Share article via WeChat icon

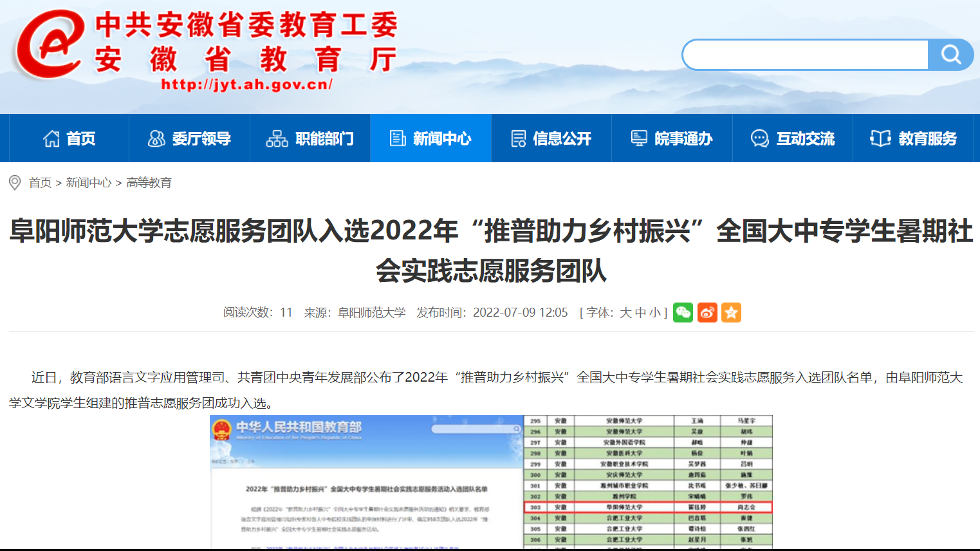(x=683, y=313)
